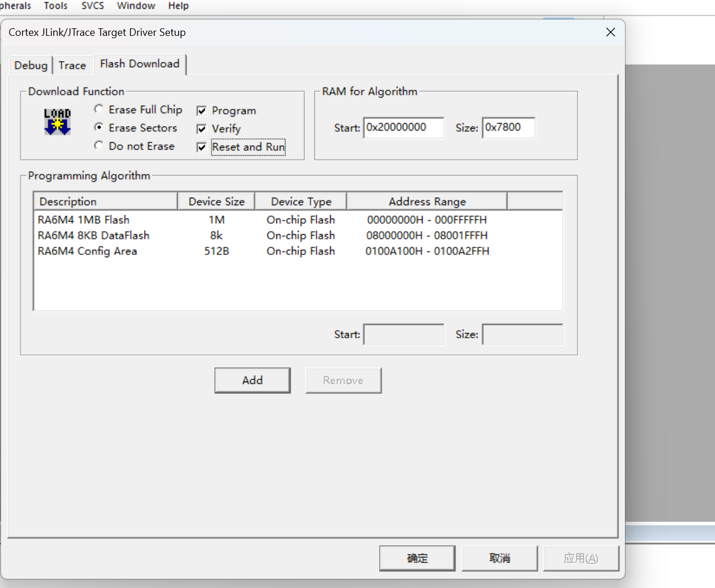Select the RA6M4 8KB DataFlash row
Screen dimensions: 715x588
[298, 235]
